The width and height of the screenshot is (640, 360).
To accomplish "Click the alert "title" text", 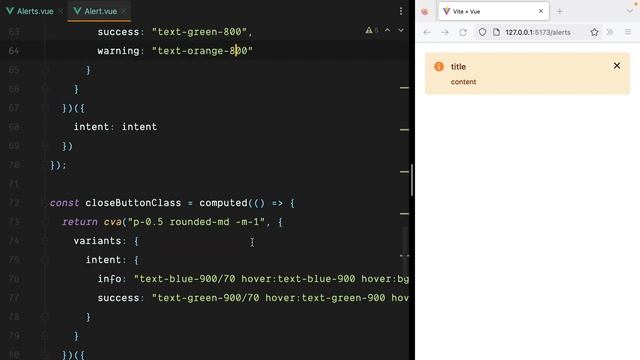I will [x=458, y=67].
